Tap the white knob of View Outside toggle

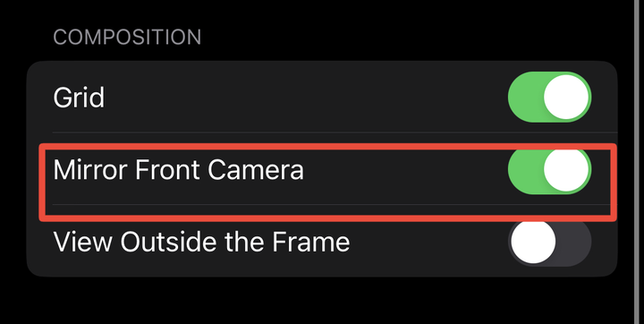[x=533, y=243]
